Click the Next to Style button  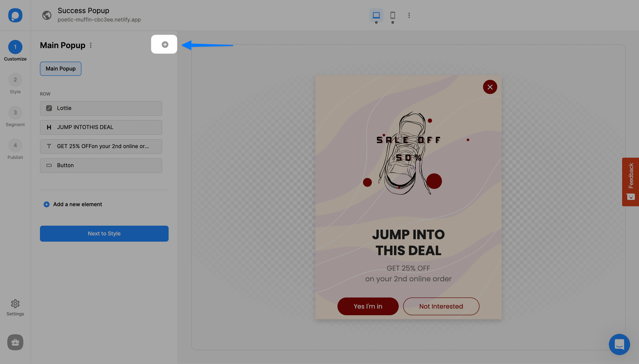(x=104, y=233)
